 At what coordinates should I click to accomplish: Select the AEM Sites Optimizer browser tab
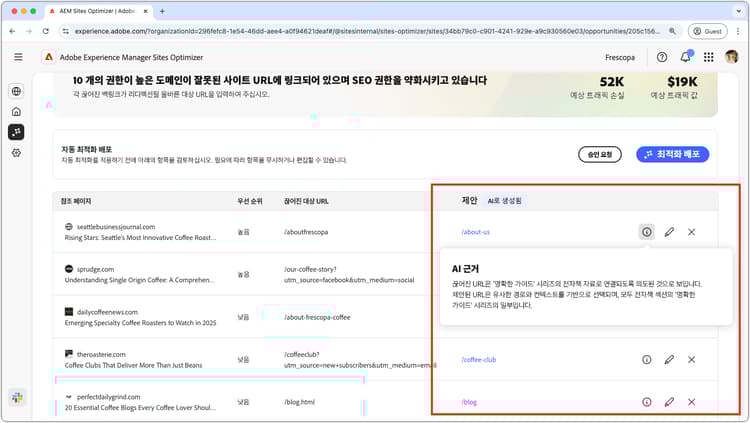click(x=98, y=11)
